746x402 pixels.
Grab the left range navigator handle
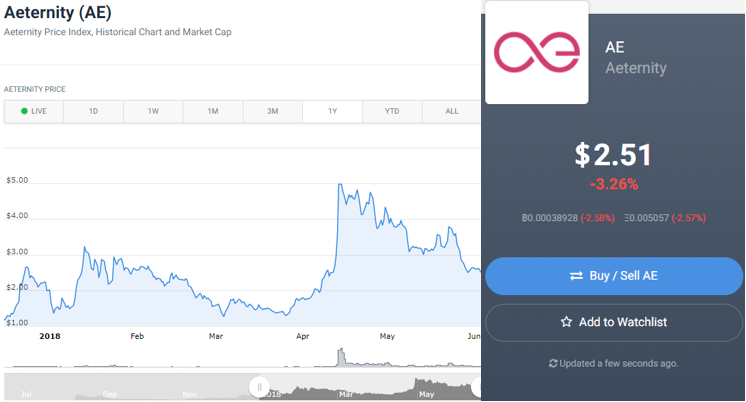[259, 387]
